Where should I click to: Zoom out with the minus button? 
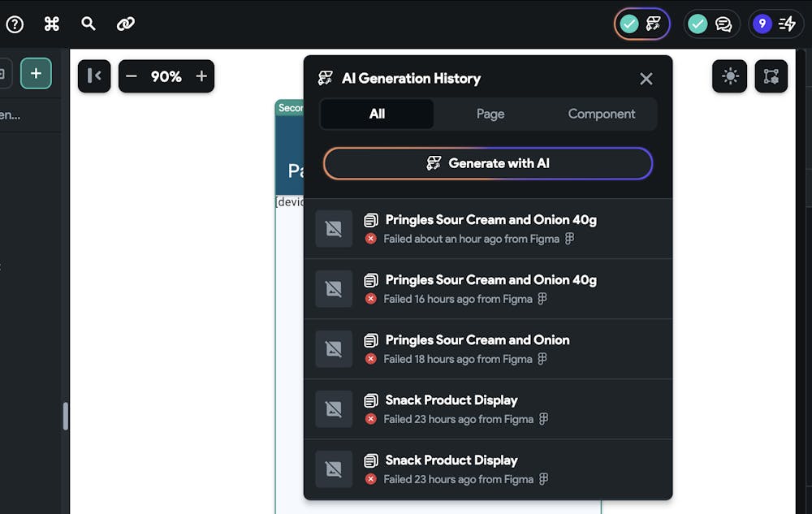(x=131, y=76)
